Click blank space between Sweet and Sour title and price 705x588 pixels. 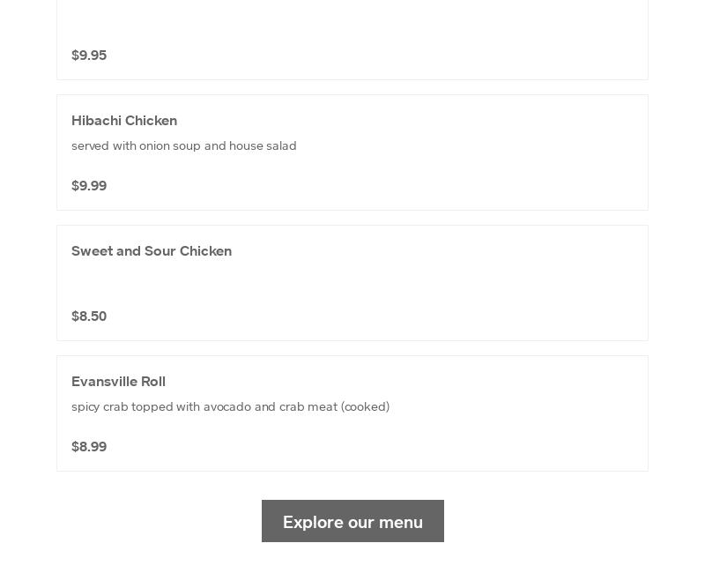[x=150, y=284]
